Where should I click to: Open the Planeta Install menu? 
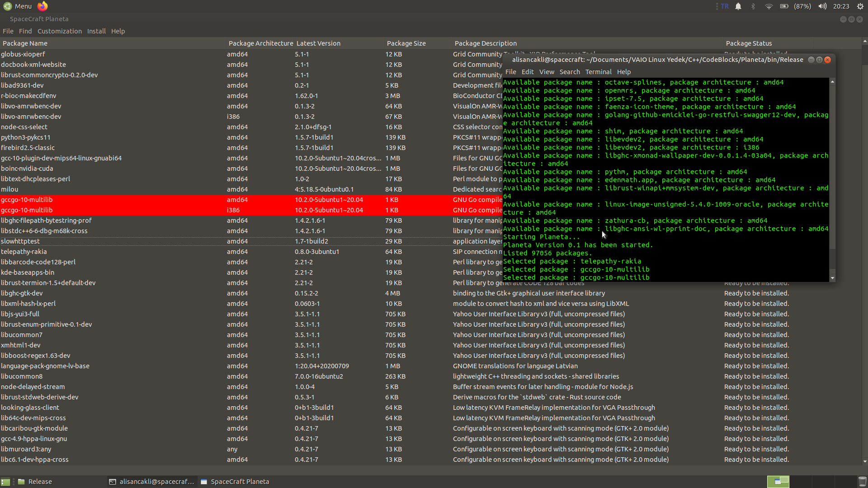click(x=96, y=31)
